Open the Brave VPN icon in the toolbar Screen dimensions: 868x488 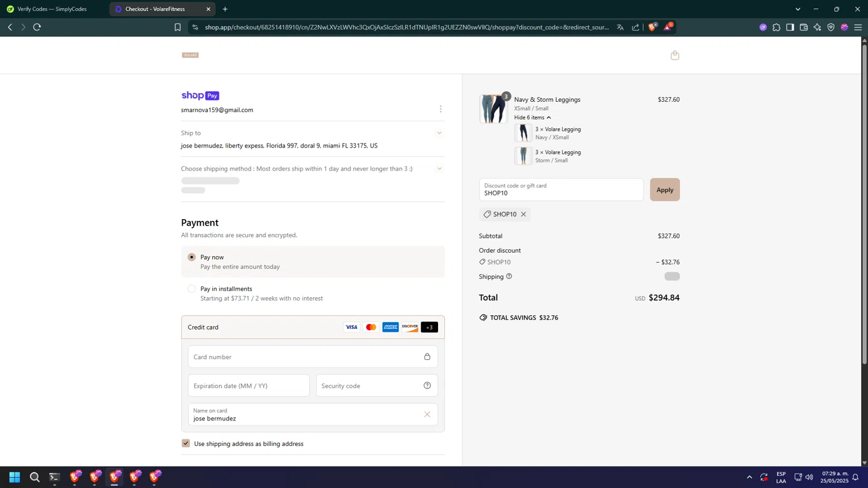point(831,27)
